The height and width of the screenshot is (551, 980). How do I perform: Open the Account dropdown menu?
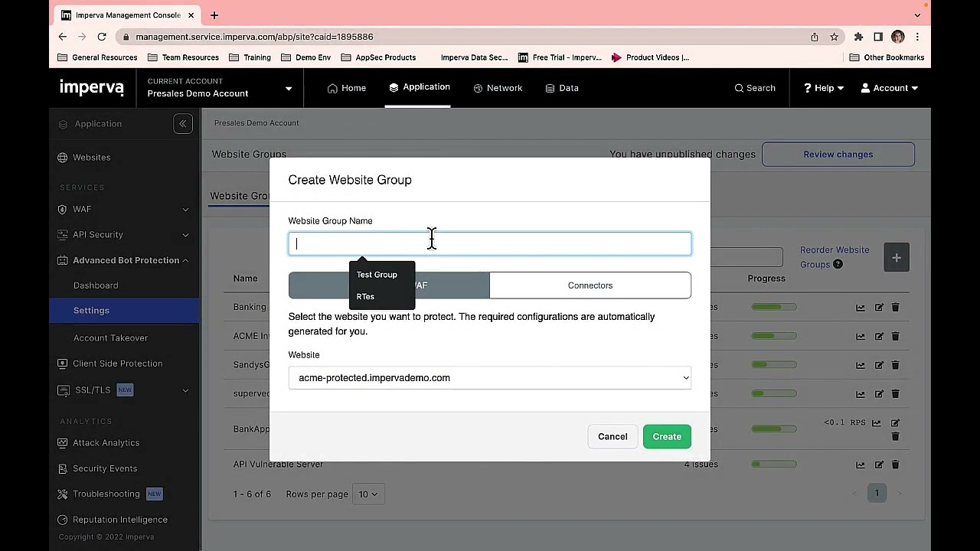(x=890, y=88)
